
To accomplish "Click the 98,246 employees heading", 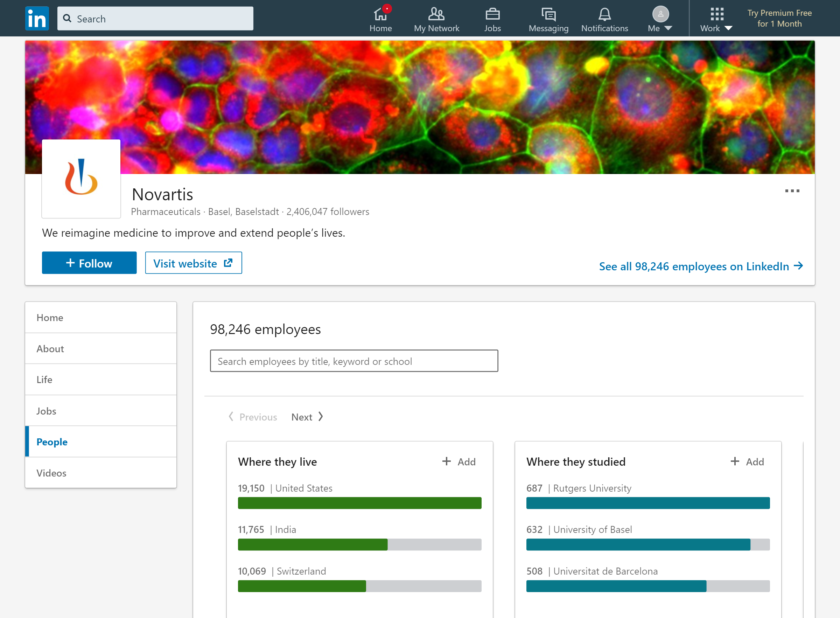I will [265, 329].
